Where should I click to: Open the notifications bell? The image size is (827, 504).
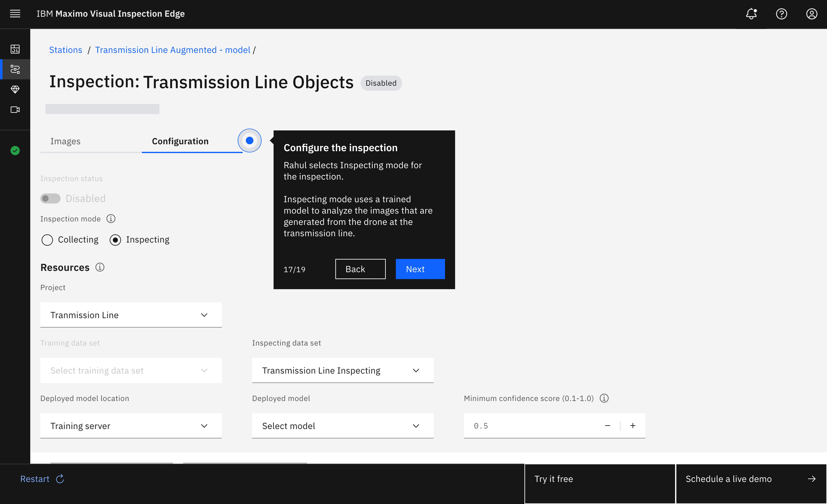(751, 14)
